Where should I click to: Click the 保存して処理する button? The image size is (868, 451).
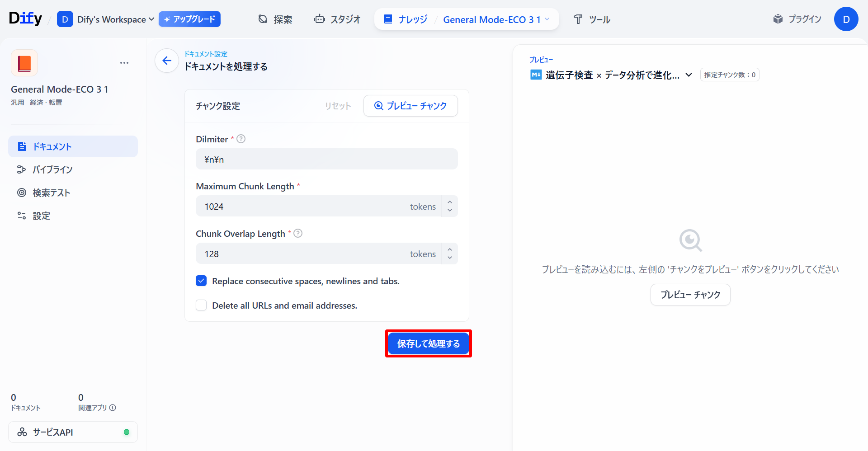(x=428, y=344)
